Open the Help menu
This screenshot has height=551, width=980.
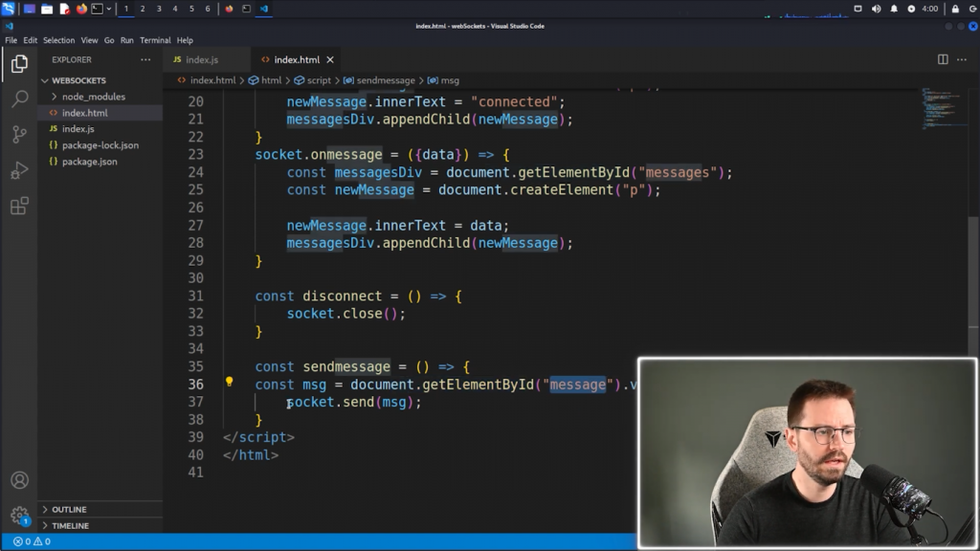click(185, 40)
